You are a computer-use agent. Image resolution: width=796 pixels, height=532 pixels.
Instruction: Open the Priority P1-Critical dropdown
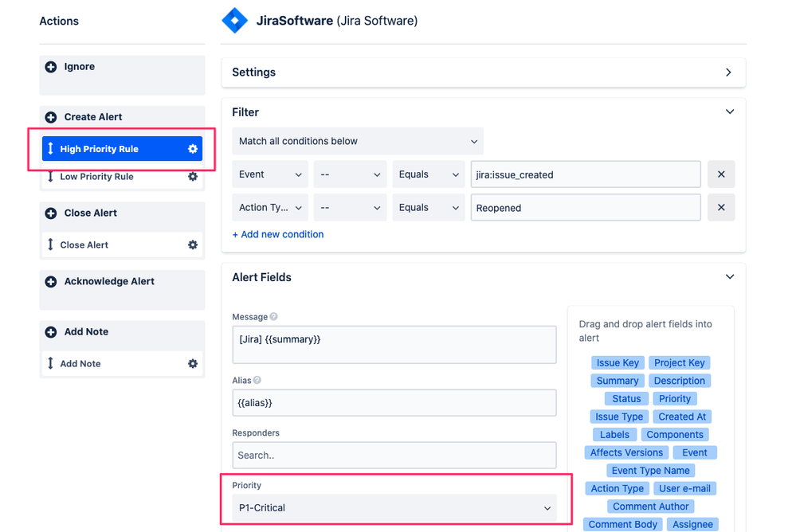[x=394, y=508]
